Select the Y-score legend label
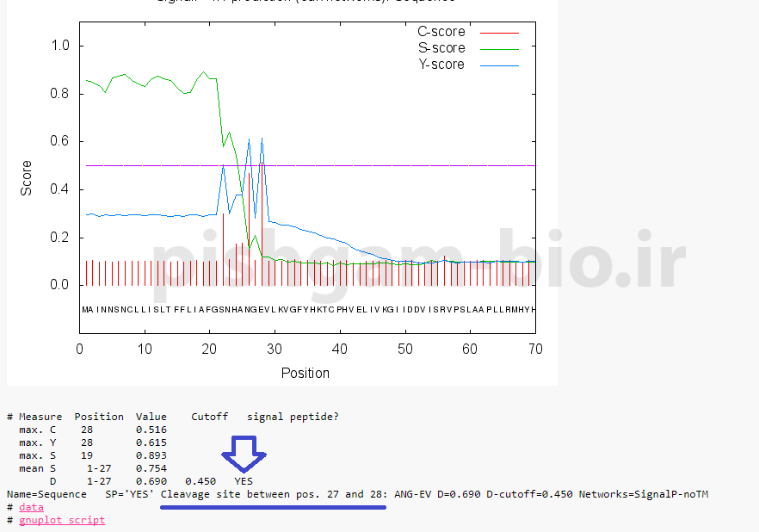The width and height of the screenshot is (759, 532). tap(441, 65)
